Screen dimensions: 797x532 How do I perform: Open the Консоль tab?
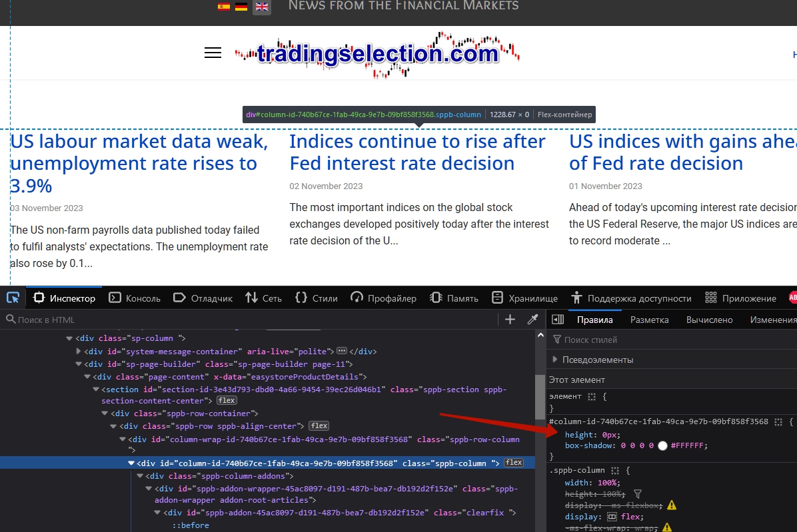pos(135,298)
